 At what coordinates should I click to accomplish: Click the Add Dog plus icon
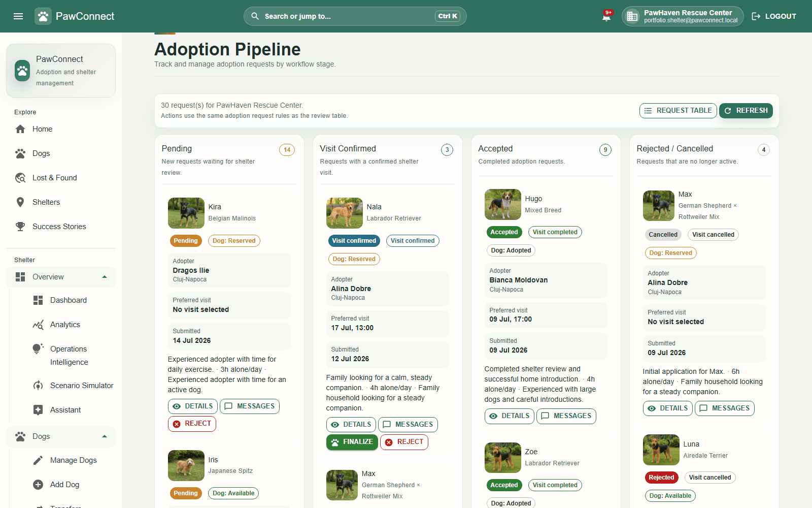click(38, 485)
